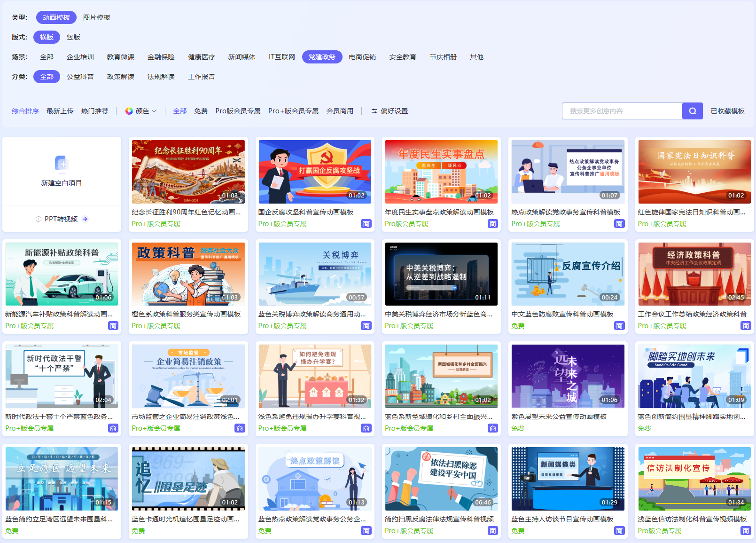Screen dimensions: 756x543
Task: Open 国家宪法日知识科普 template thumbnail
Action: point(694,172)
